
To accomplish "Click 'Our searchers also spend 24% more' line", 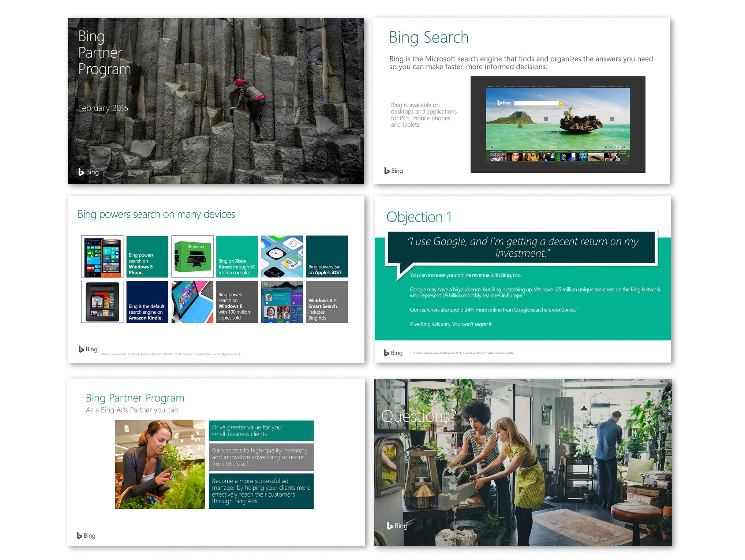I will [494, 310].
